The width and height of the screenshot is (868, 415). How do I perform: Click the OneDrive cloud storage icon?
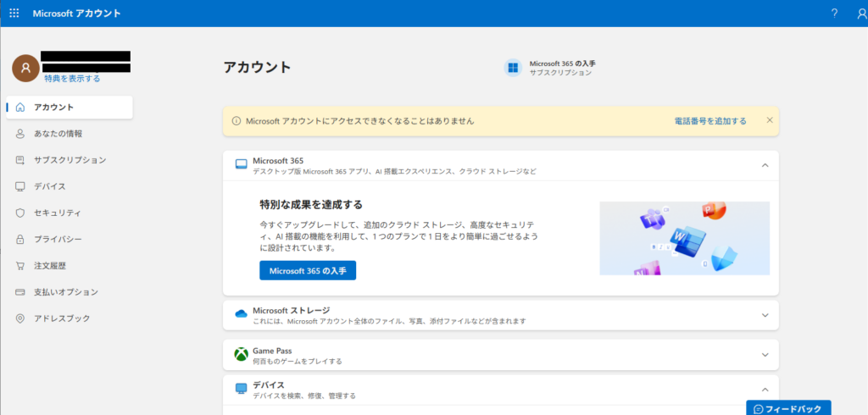point(241,314)
